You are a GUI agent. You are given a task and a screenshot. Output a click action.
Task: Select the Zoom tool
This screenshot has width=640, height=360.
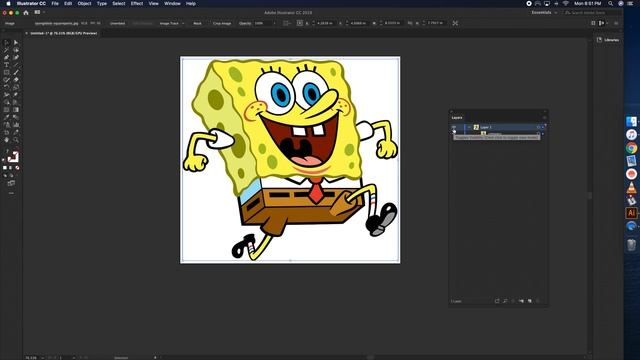(x=16, y=139)
